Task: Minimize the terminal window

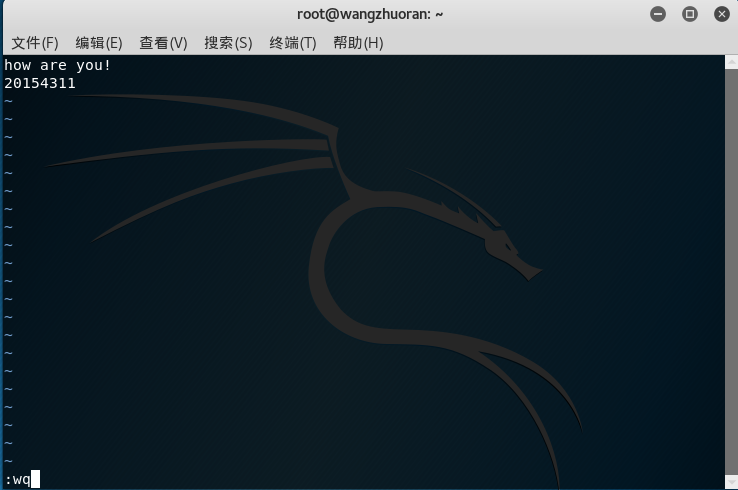Action: point(658,14)
